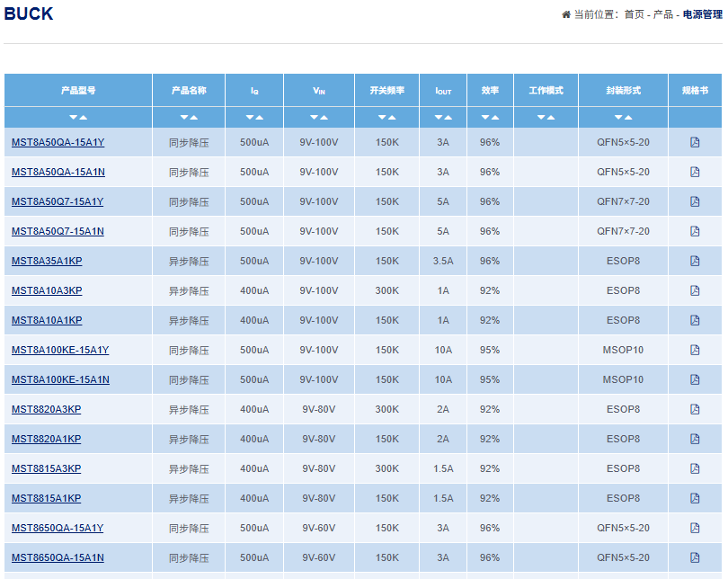Open 电源管理 in the breadcrumb

pyautogui.click(x=703, y=15)
